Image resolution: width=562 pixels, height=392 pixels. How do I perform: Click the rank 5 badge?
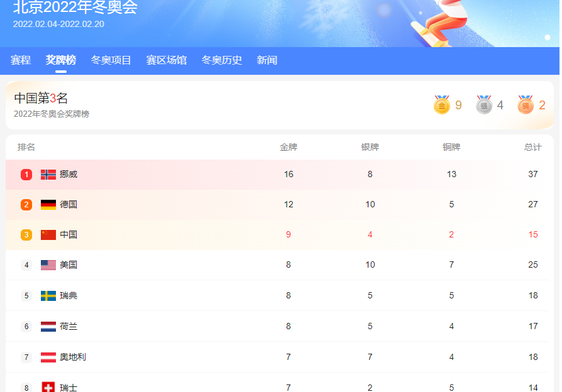[26, 296]
